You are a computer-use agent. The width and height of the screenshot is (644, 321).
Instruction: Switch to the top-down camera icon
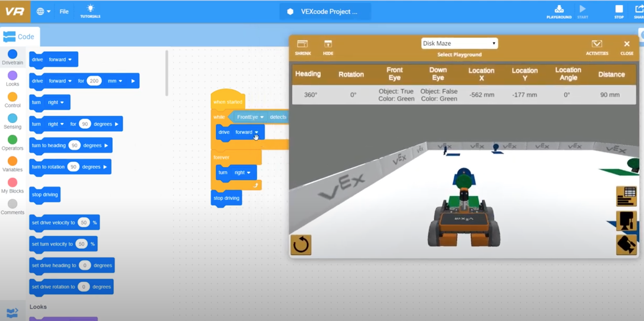pyautogui.click(x=626, y=245)
